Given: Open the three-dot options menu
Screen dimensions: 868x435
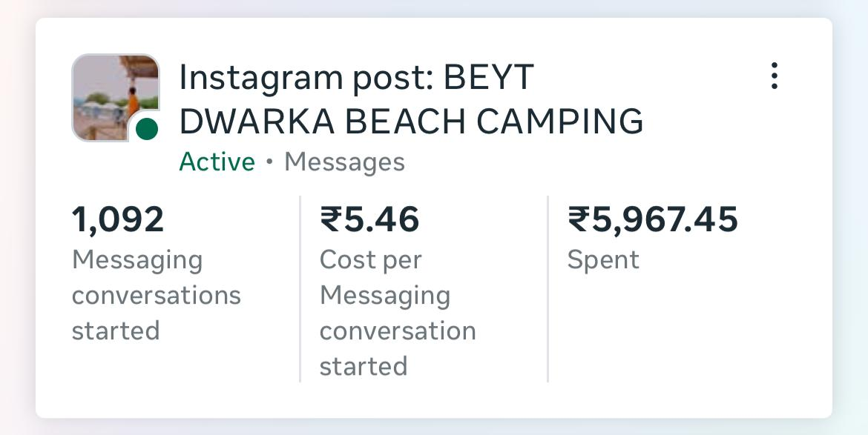Looking at the screenshot, I should point(774,76).
